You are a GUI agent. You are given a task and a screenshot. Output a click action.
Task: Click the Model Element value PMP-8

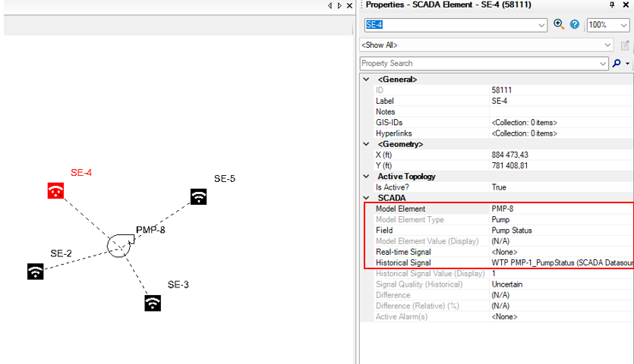click(503, 209)
